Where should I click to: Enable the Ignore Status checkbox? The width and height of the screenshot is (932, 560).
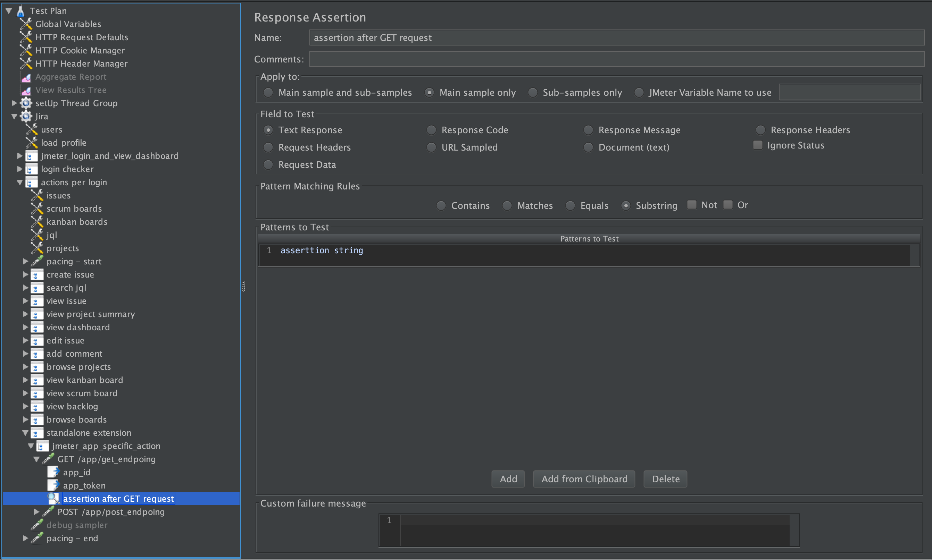pyautogui.click(x=757, y=145)
